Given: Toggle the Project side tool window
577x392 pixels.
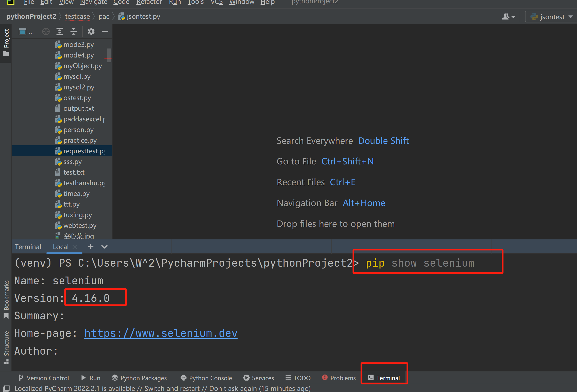Looking at the screenshot, I should tap(6, 43).
